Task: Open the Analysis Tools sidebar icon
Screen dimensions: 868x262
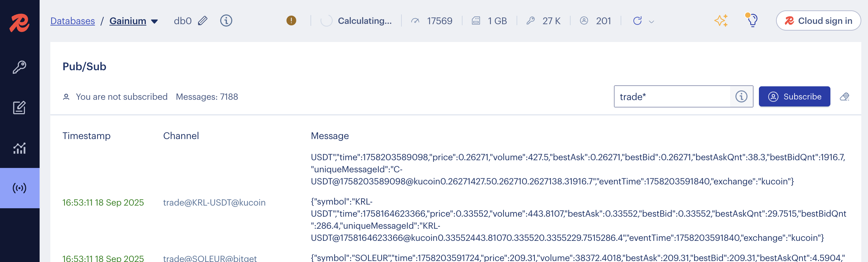Action: (x=19, y=148)
